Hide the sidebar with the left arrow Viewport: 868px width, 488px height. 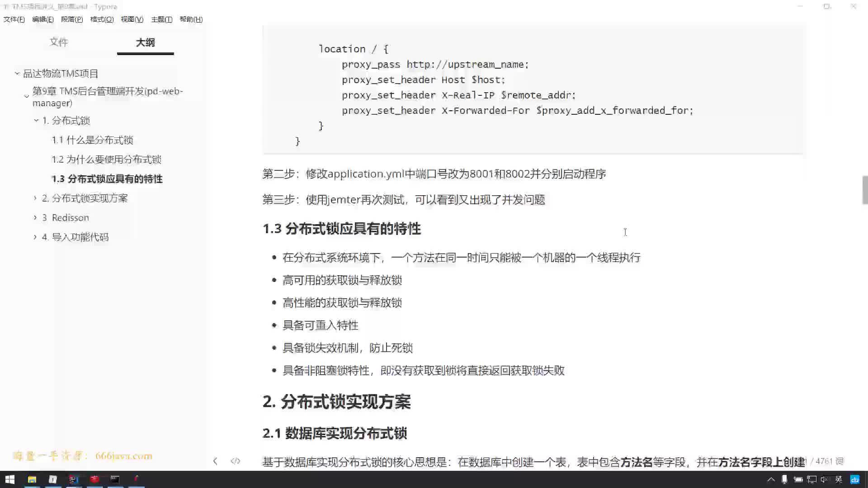pos(215,461)
